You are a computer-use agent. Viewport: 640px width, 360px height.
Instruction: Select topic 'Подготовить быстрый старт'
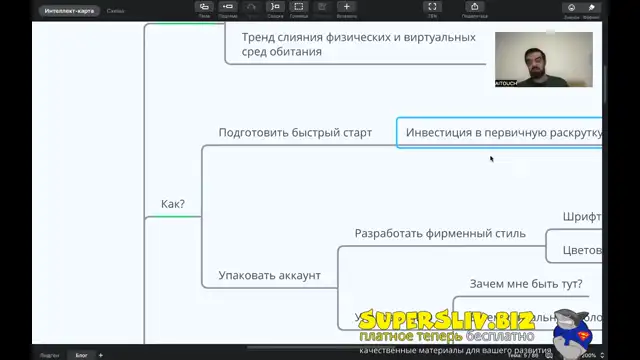coord(295,133)
